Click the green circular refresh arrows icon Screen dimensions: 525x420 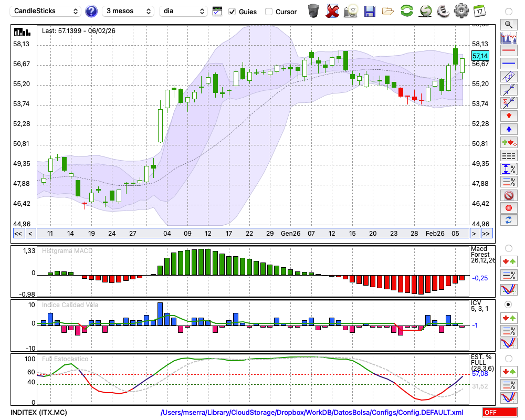click(x=406, y=11)
